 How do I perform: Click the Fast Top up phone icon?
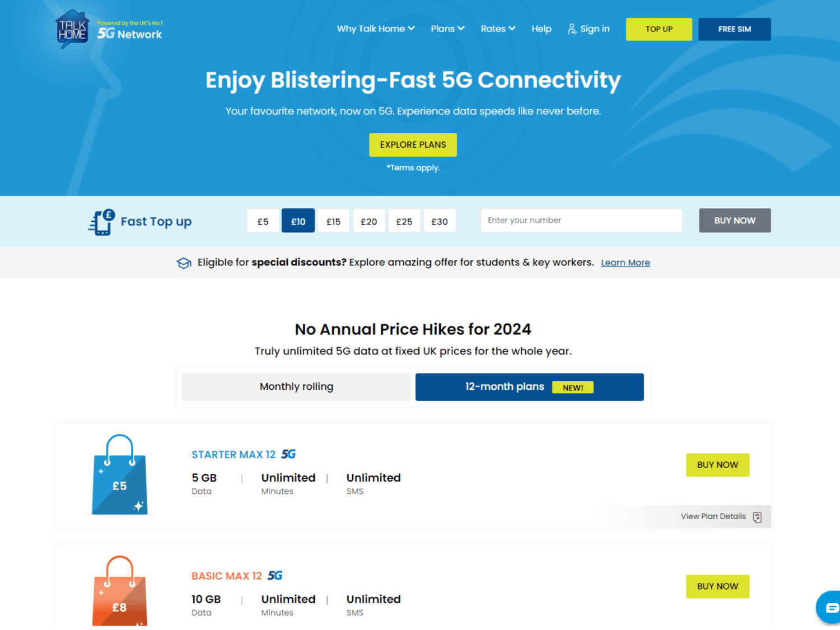pyautogui.click(x=101, y=222)
